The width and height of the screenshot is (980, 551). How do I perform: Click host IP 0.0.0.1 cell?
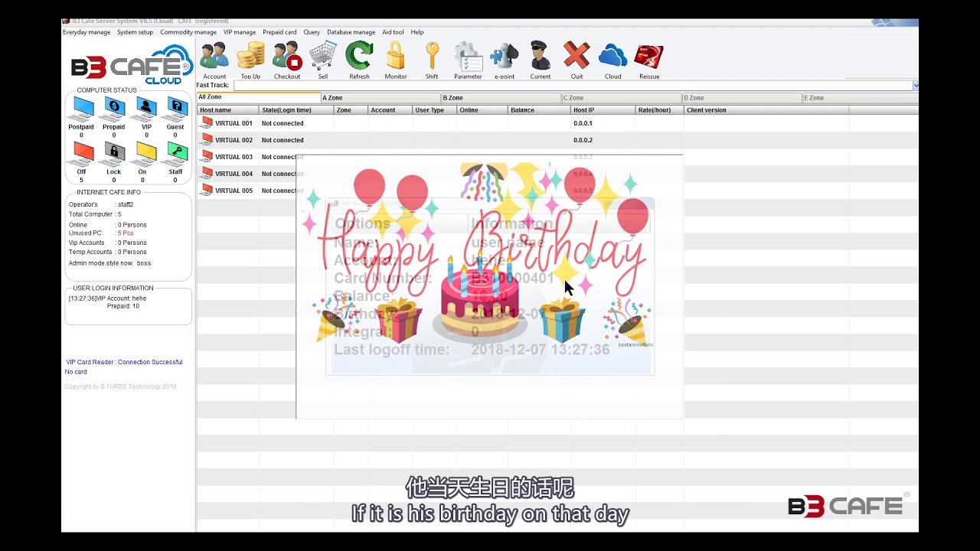coord(583,123)
